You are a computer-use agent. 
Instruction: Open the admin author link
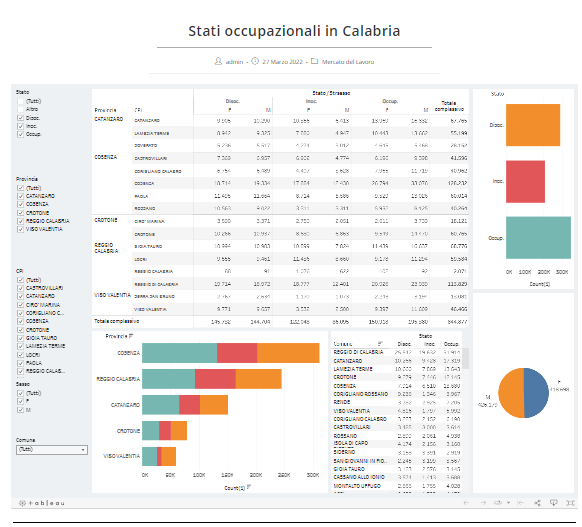pos(234,62)
